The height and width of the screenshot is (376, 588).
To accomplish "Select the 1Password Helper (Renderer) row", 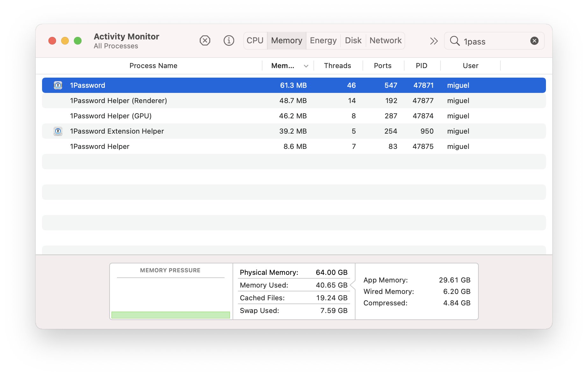I will click(x=294, y=101).
